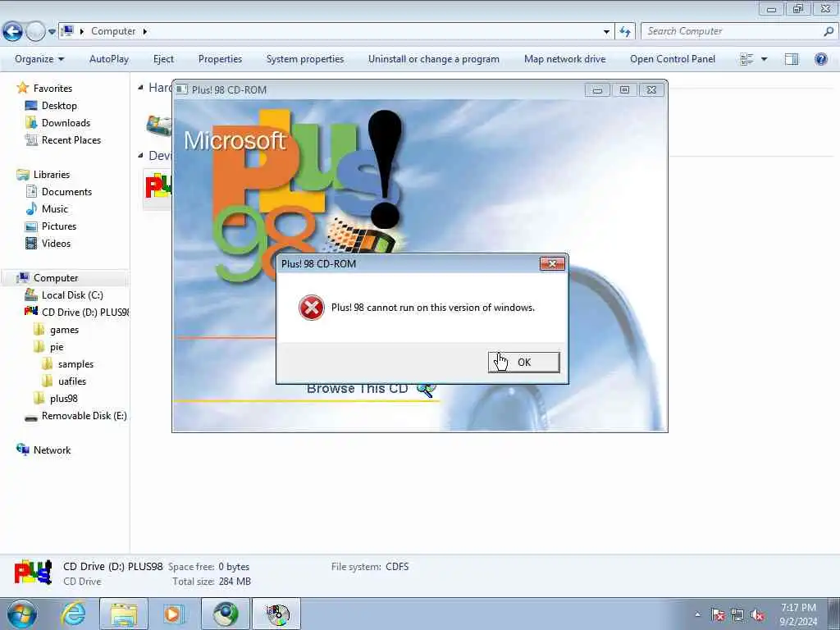The width and height of the screenshot is (840, 630).
Task: Open the games folder in the tree
Action: 64,330
